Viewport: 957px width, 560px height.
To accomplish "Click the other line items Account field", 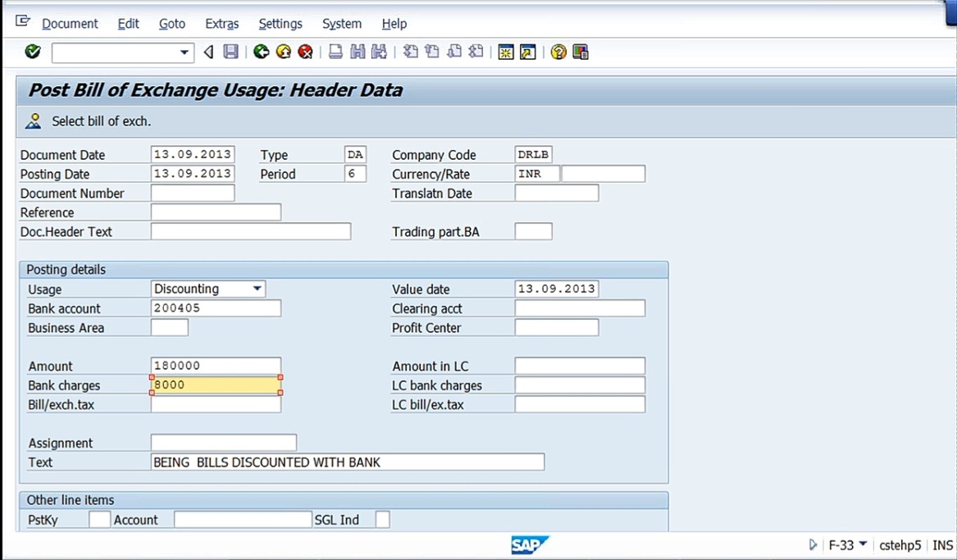I will click(x=243, y=520).
